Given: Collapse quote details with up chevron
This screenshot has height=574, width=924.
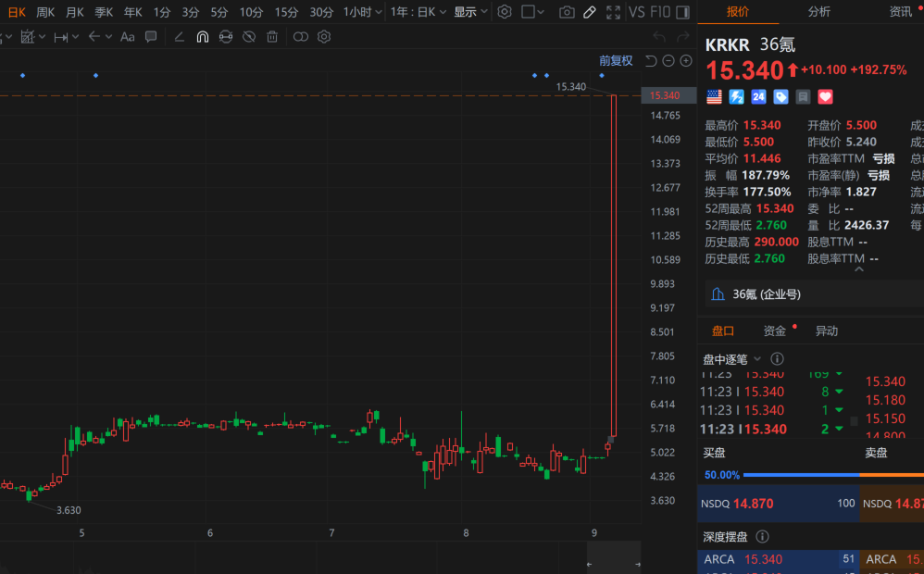Looking at the screenshot, I should 859,268.
